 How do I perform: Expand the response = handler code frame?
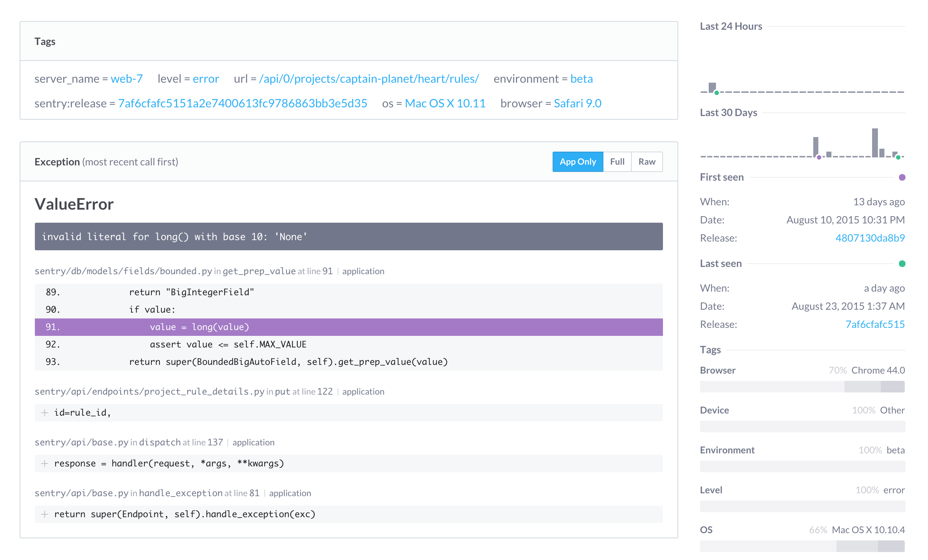[44, 464]
